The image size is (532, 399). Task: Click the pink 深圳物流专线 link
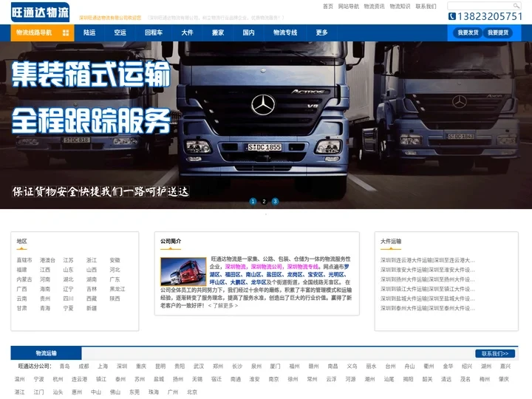303,267
